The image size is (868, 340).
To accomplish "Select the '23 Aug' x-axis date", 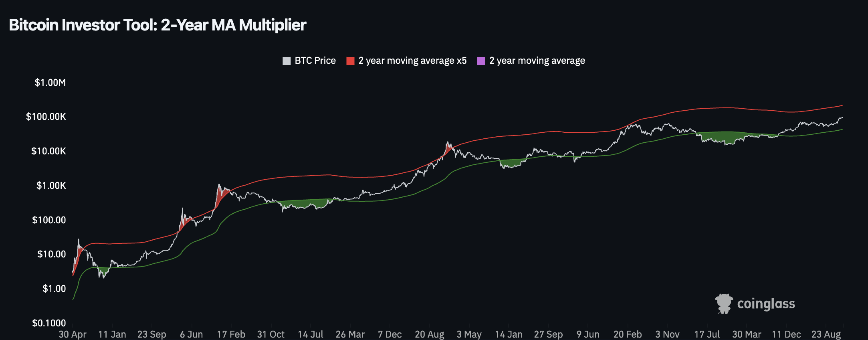I will click(x=826, y=334).
